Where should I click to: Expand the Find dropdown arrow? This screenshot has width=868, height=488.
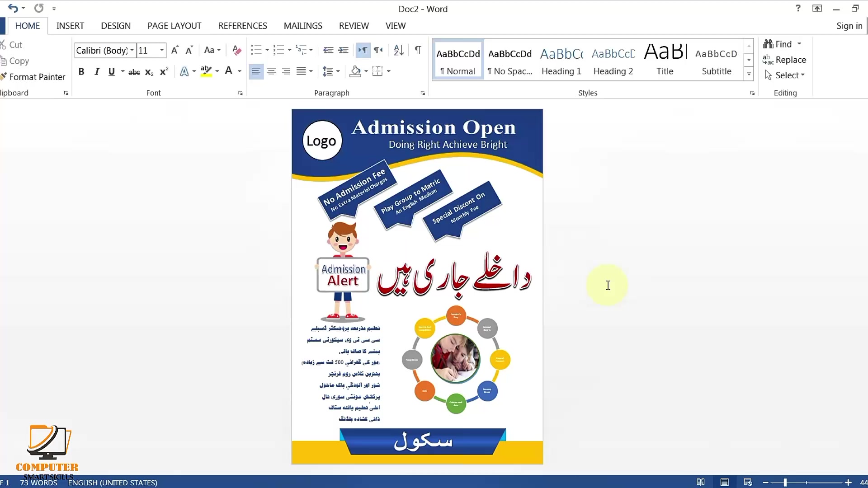799,44
